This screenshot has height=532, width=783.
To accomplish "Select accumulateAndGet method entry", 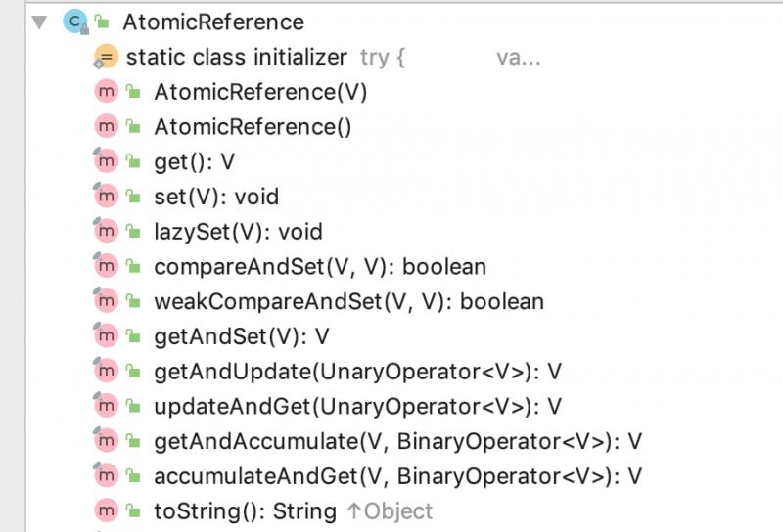I will click(x=397, y=476).
